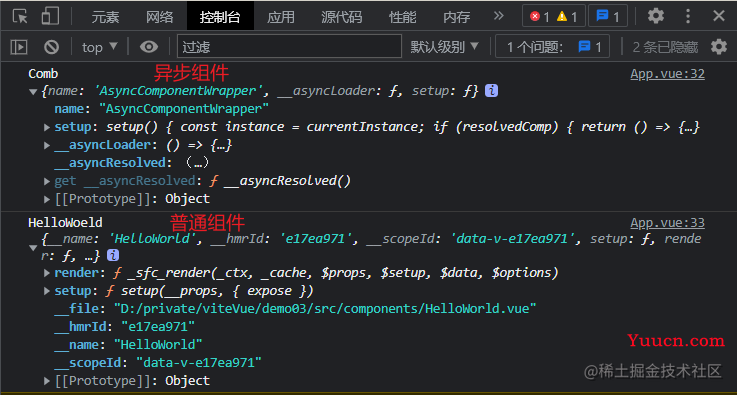Clear the console with the ban icon
The height and width of the screenshot is (395, 737).
pos(51,47)
